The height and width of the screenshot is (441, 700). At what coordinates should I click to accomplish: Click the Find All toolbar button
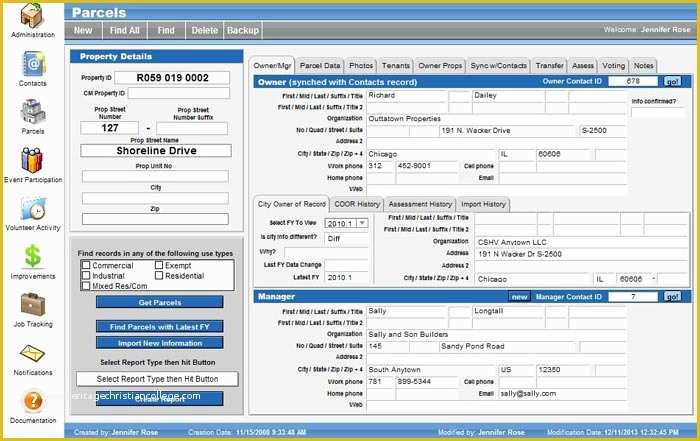(x=125, y=30)
